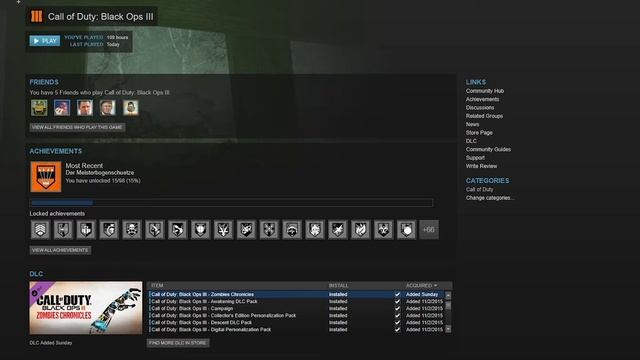Click the achievements progress bar
Viewport: 640px width, 360px height.
coord(231,202)
